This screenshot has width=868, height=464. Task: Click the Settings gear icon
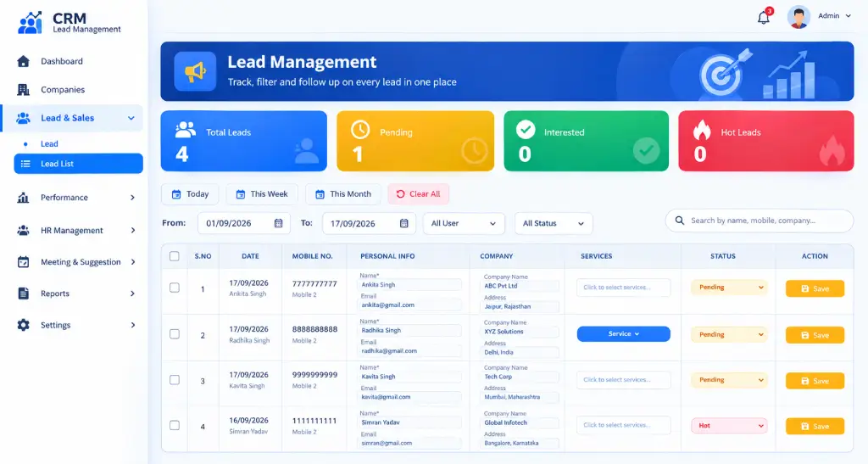[x=23, y=325]
